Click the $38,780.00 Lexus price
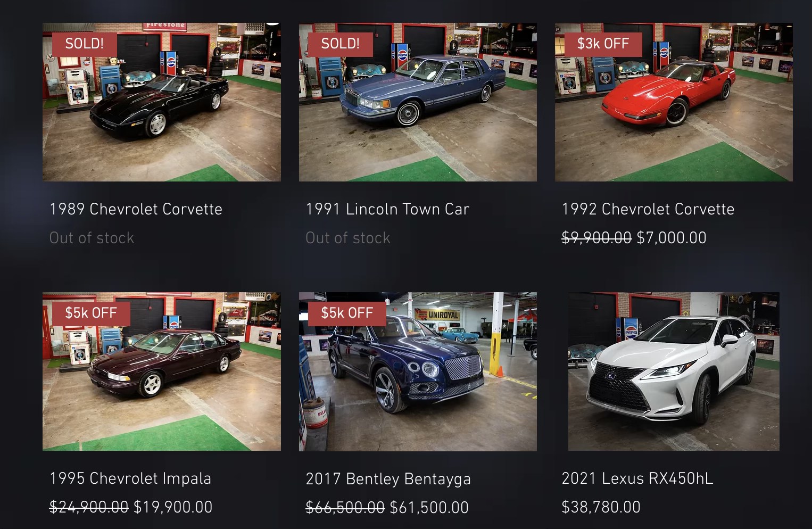This screenshot has height=529, width=812. coord(601,507)
